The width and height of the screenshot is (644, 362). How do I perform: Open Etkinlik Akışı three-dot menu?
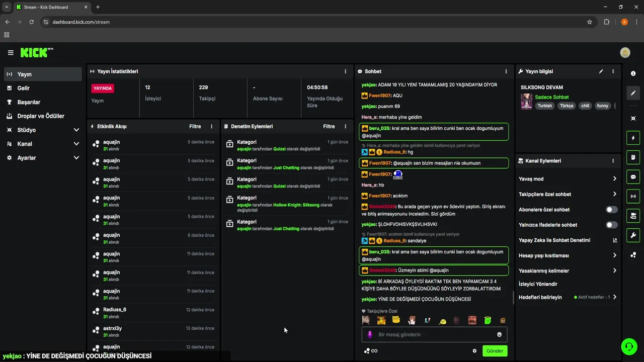point(211,127)
